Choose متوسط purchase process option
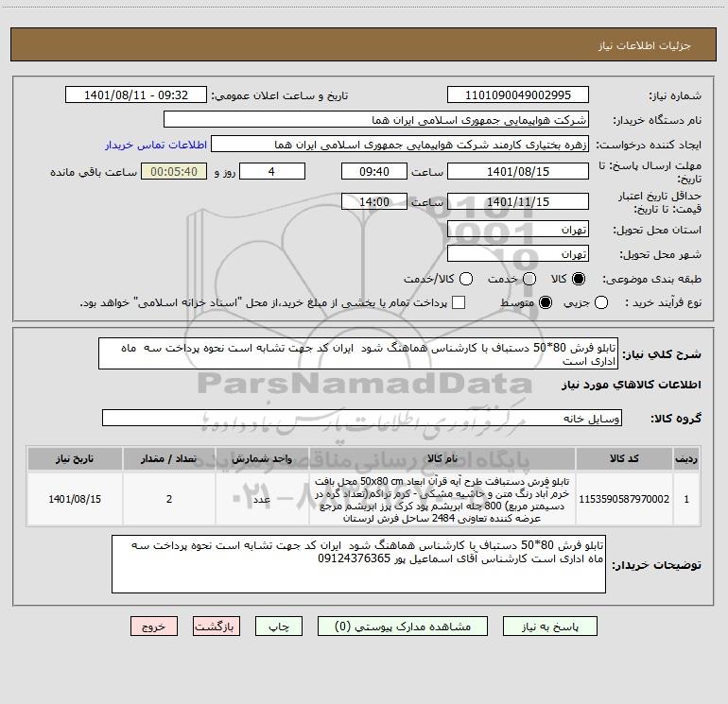 click(x=546, y=302)
